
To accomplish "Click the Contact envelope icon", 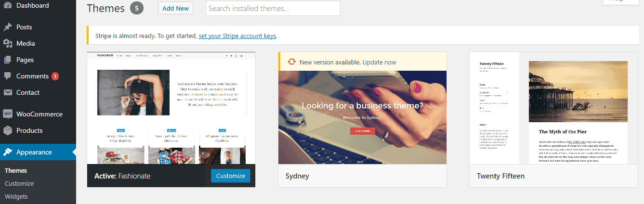I will coord(8,92).
